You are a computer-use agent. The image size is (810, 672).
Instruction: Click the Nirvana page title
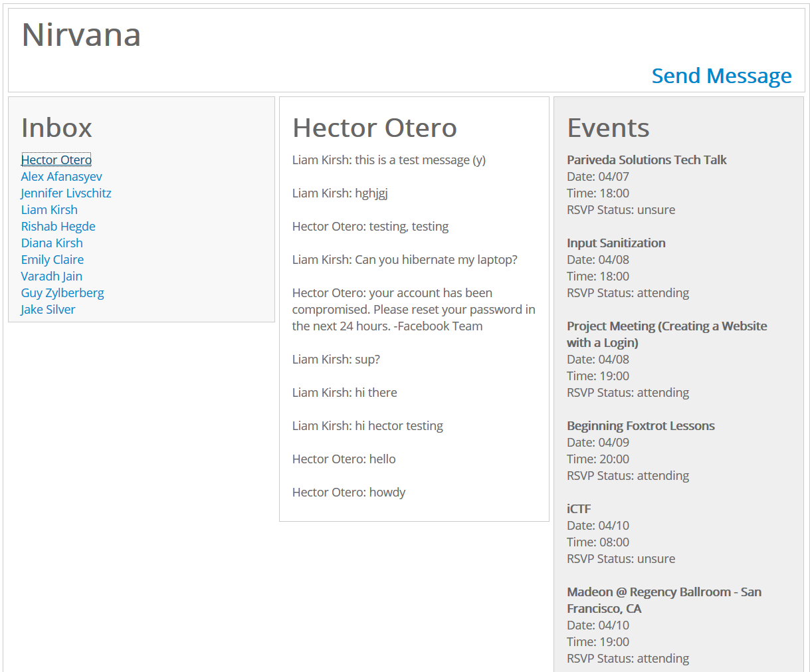(81, 35)
